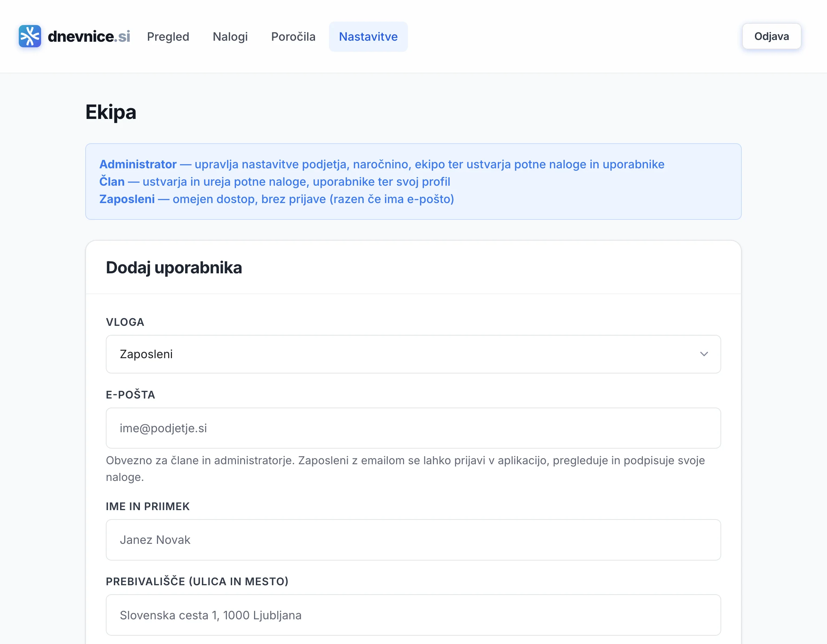Click the chevron arrow in Vloga select
This screenshot has width=827, height=644.
point(703,354)
